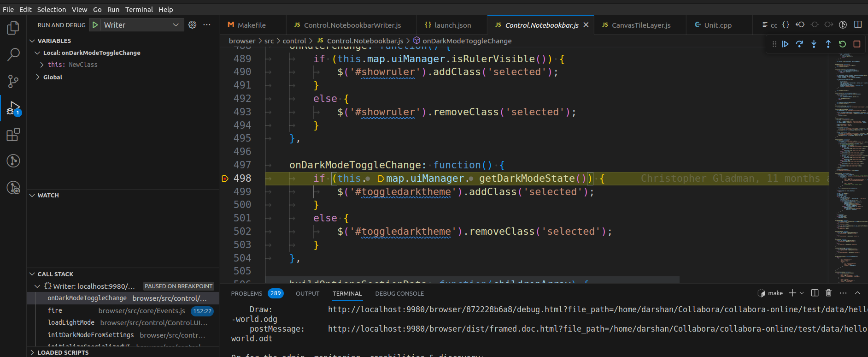Open the Explorer view in activity bar
Image resolution: width=868 pixels, height=357 pixels.
pos(13,28)
